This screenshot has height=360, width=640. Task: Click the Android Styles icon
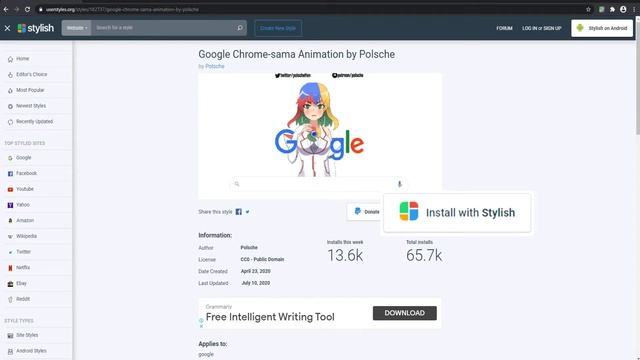click(10, 351)
